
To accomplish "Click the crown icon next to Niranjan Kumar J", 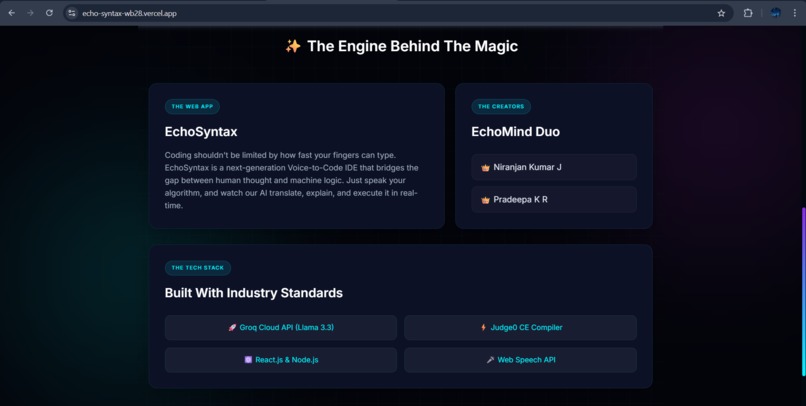I will coord(485,168).
